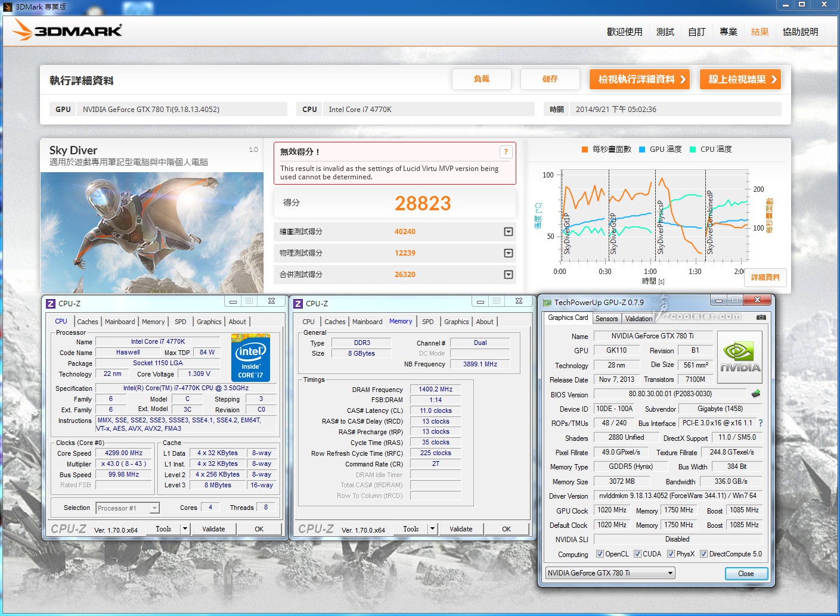Click the green CPU 溫度 legend swatch
This screenshot has height=616, width=840.
[x=693, y=150]
